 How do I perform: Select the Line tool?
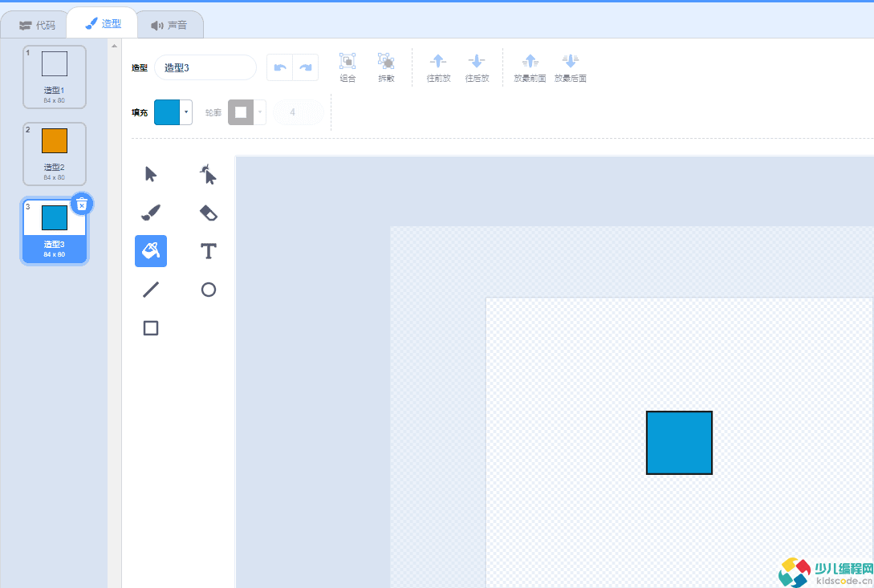pyautogui.click(x=151, y=290)
